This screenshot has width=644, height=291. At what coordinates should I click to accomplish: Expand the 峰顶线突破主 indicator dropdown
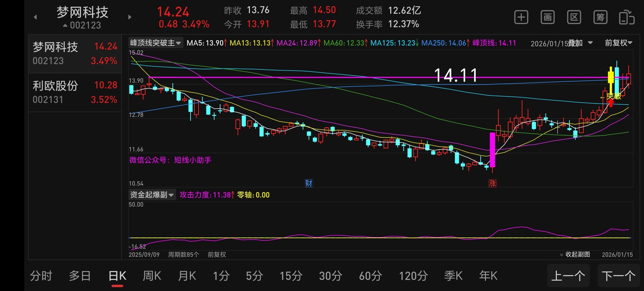point(155,43)
